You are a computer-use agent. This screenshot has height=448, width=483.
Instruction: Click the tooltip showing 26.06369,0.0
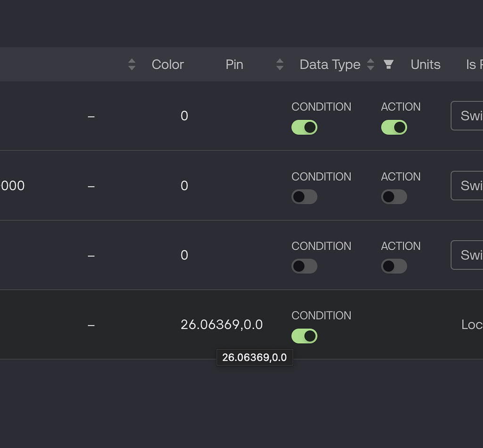tap(255, 357)
